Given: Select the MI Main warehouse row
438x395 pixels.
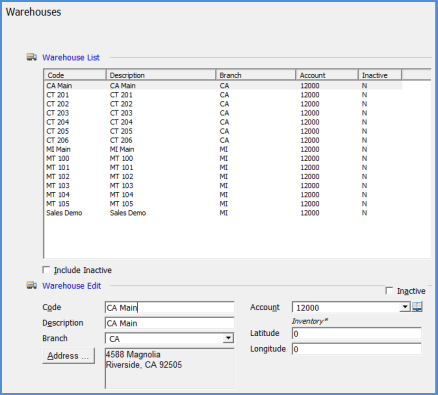Looking at the screenshot, I should (223, 149).
